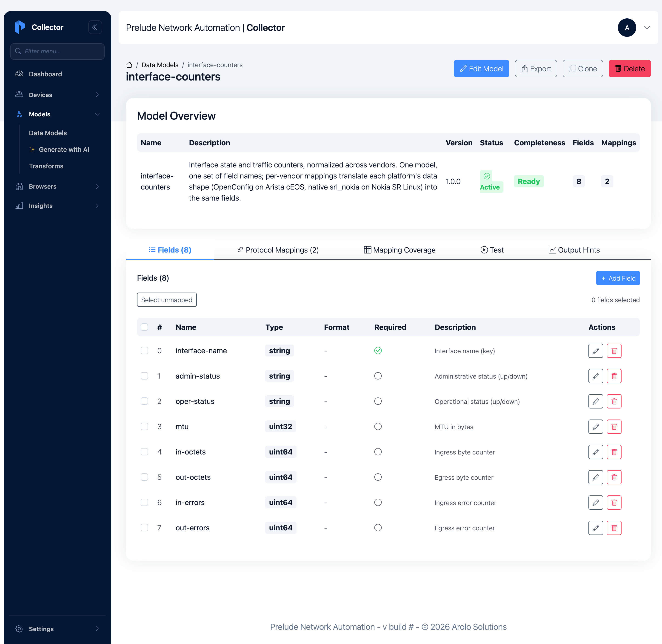Delete the out-octets field
Viewport: 662px width, 644px height.
[614, 477]
